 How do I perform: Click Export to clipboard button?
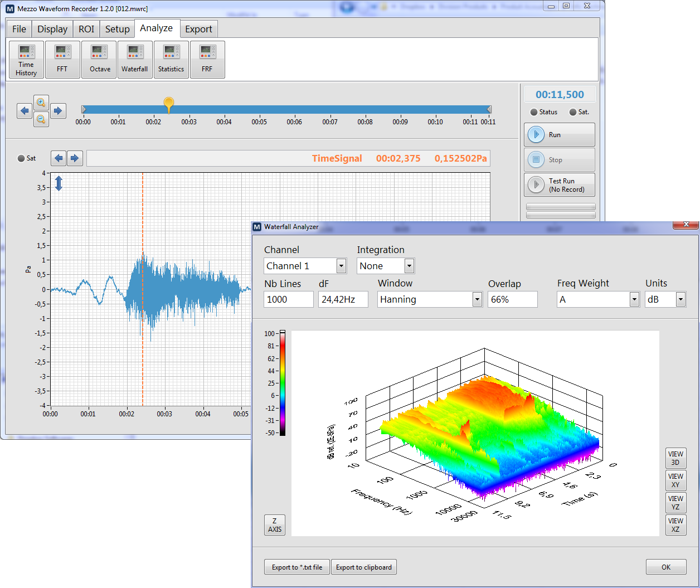pyautogui.click(x=363, y=567)
